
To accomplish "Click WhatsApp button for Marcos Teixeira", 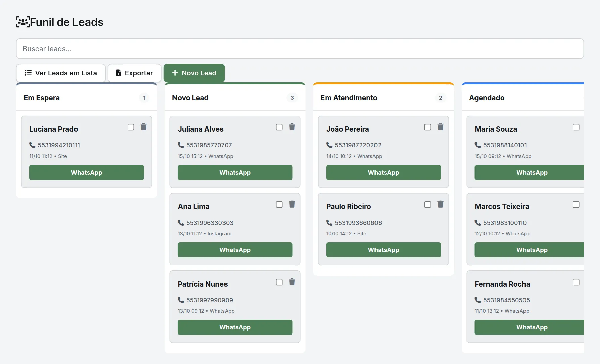I will pos(529,250).
